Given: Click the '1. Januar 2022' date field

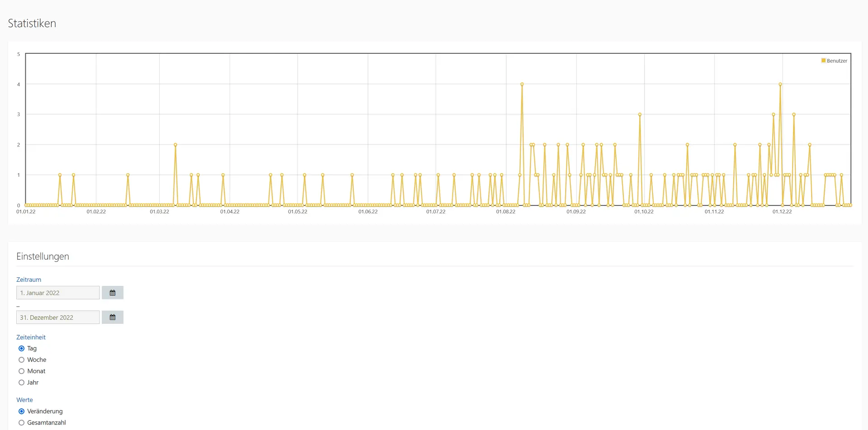Looking at the screenshot, I should [x=58, y=293].
